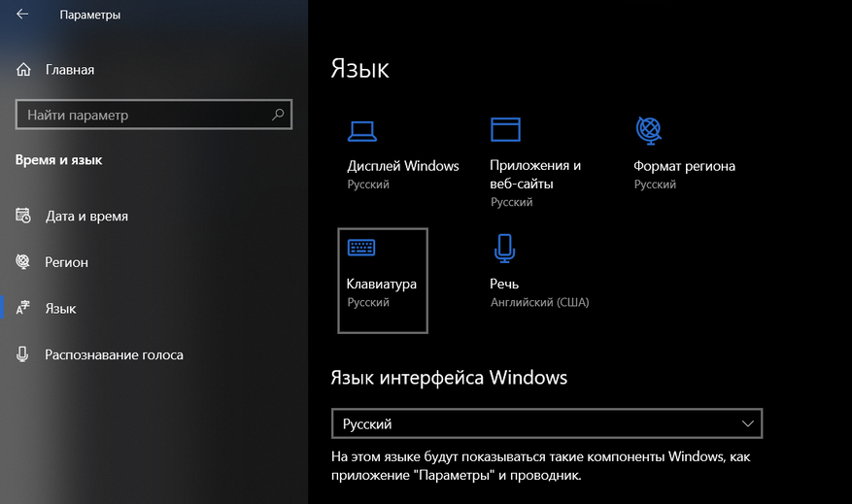This screenshot has width=852, height=504.
Task: Click the microphone icon of Речь tile
Action: point(505,249)
